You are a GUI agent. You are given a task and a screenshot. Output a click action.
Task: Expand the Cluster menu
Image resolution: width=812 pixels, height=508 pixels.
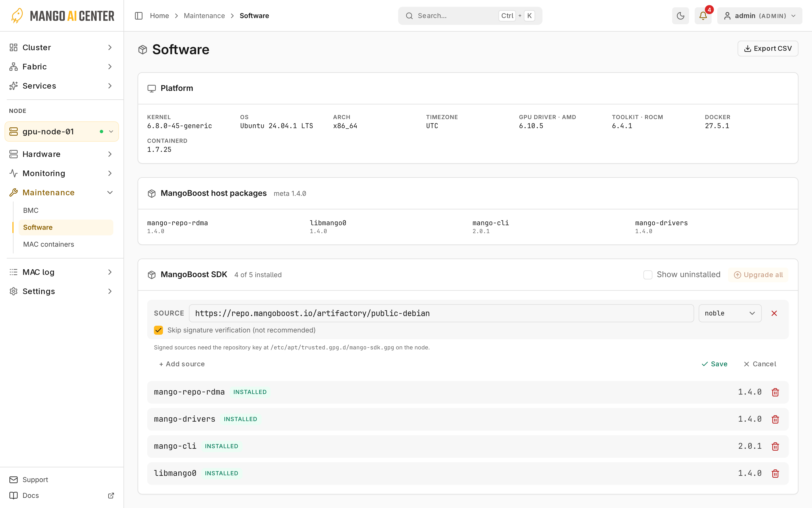point(62,47)
